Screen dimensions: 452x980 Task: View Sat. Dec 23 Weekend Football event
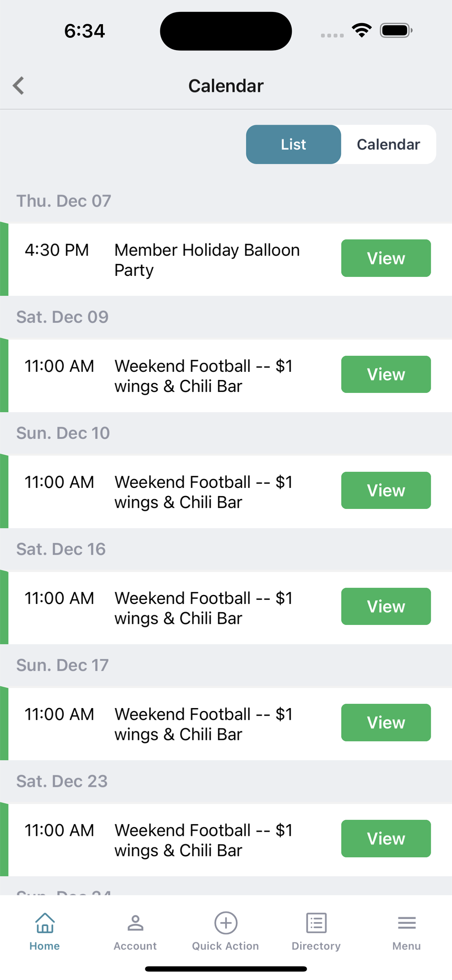386,838
